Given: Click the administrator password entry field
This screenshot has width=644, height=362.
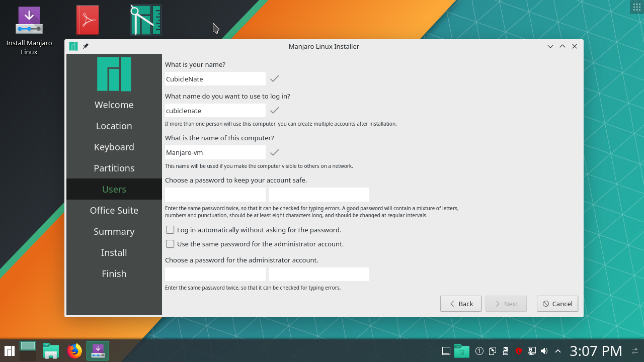Looking at the screenshot, I should coord(215,274).
